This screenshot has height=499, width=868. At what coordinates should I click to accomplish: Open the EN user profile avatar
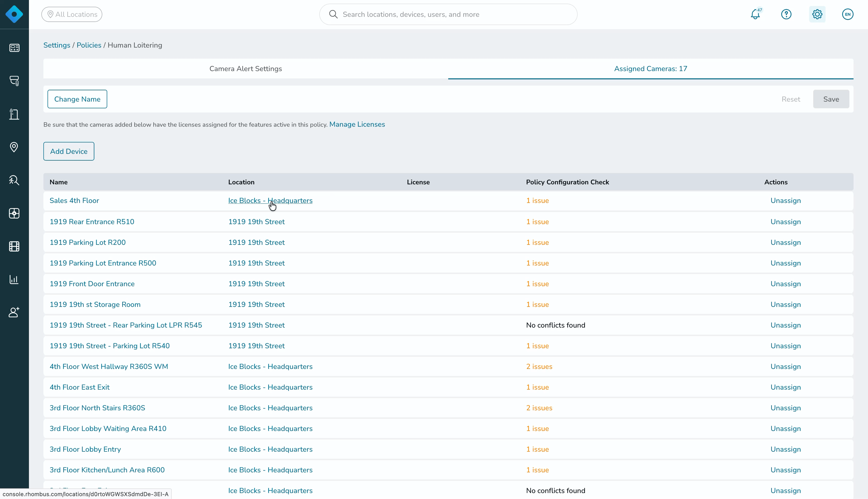click(847, 14)
